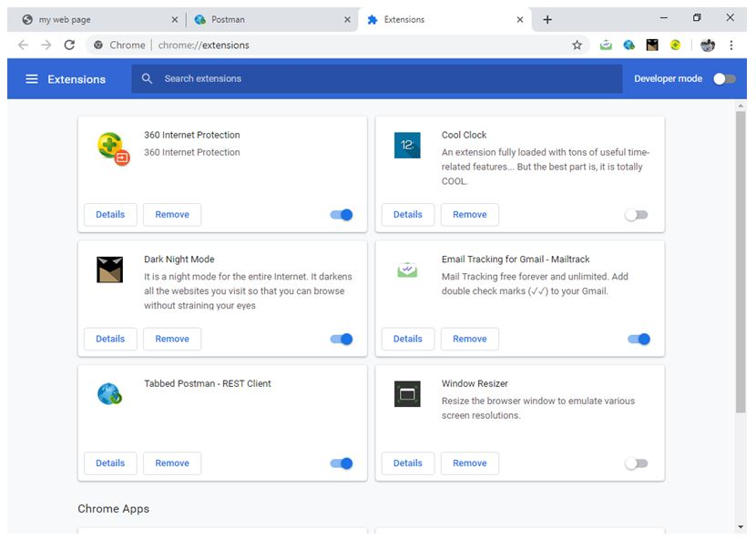This screenshot has height=549, width=756.
Task: Enable the Cool Clock extension
Action: coord(637,215)
